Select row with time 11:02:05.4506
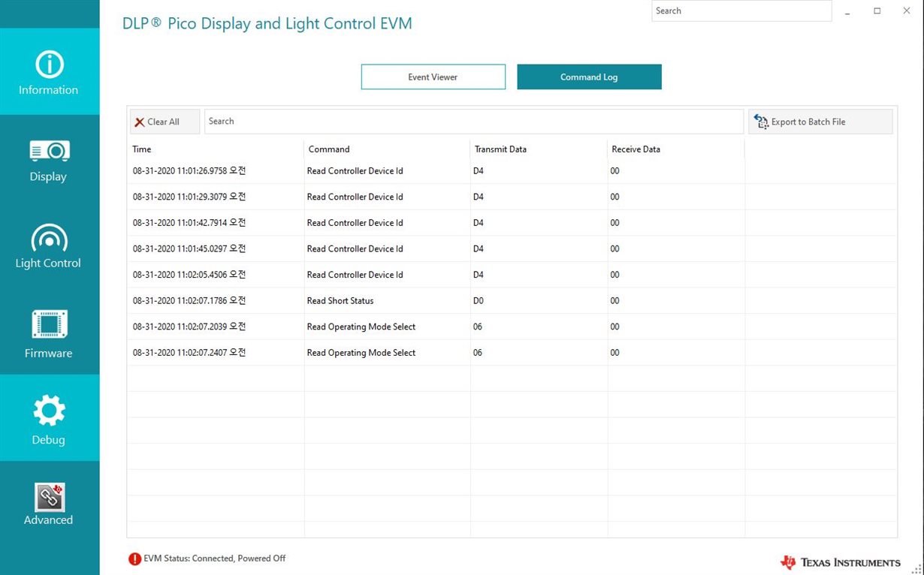 click(512, 275)
